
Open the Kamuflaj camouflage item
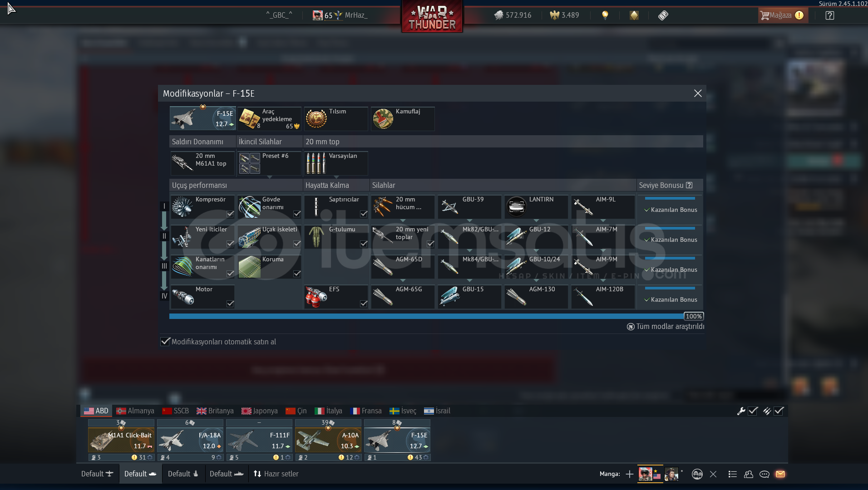pos(403,119)
